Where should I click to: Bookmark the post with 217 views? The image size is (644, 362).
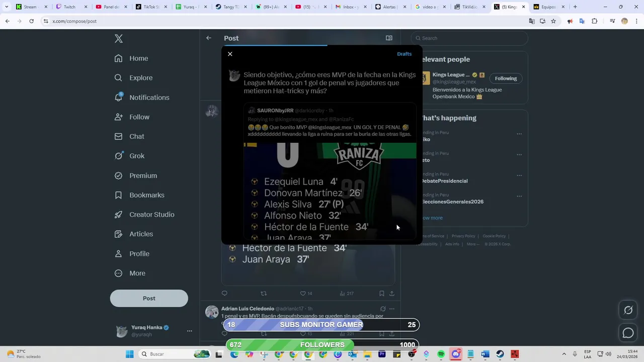pyautogui.click(x=382, y=294)
